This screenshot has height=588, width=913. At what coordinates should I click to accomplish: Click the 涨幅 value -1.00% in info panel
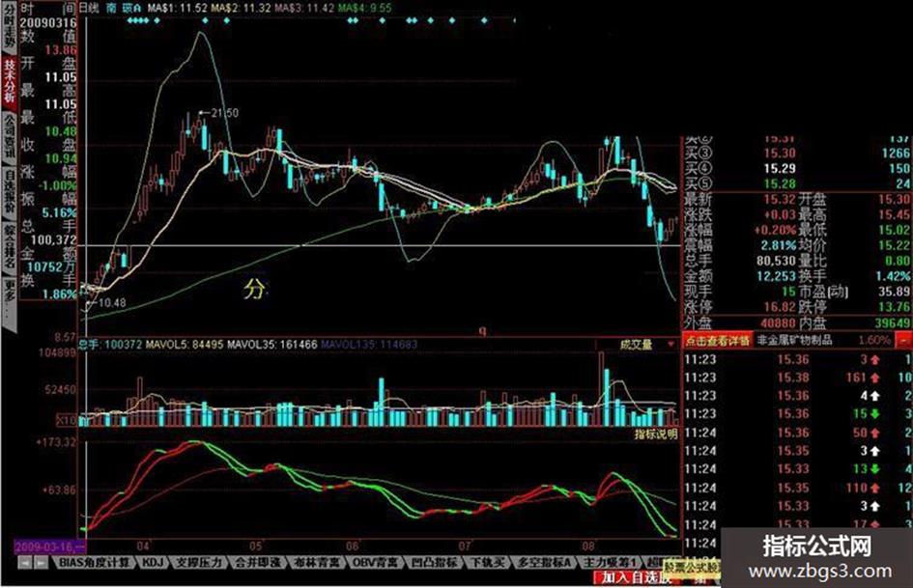(x=58, y=185)
